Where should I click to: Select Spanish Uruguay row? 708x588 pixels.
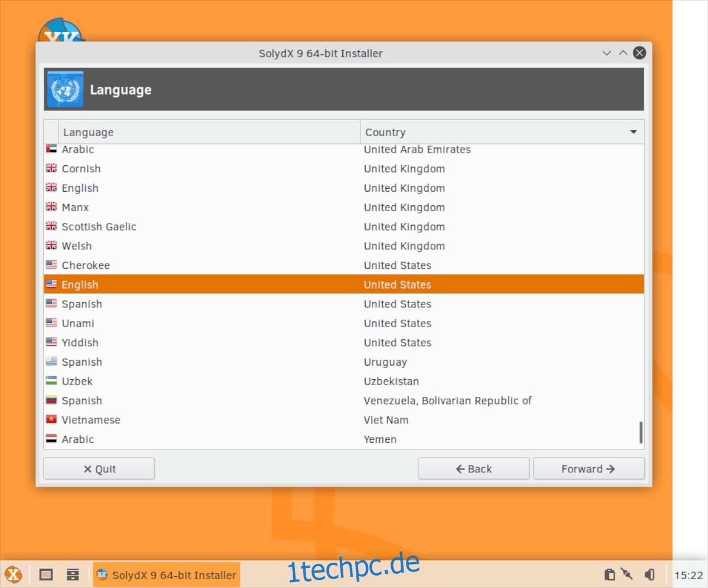click(x=344, y=362)
